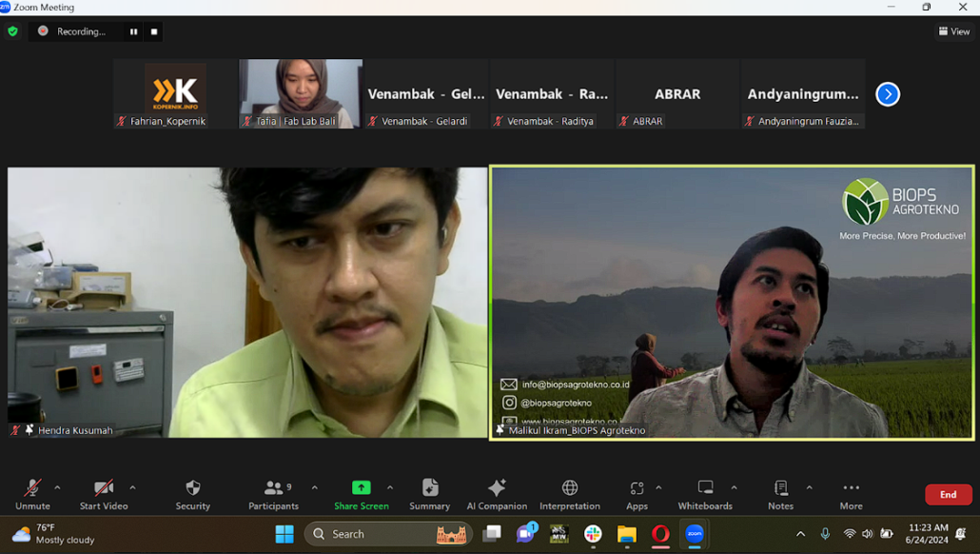Launch the AI Companion
Viewport: 980px width, 554px height.
[497, 493]
